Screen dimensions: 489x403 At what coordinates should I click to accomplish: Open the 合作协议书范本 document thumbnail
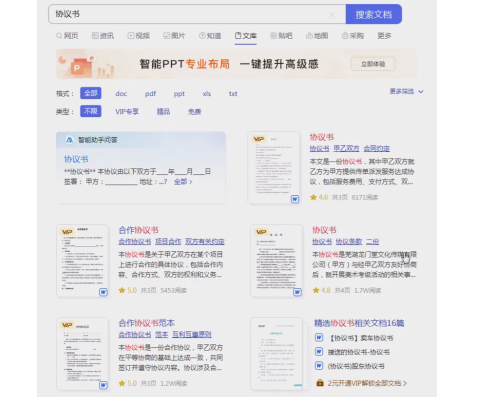(82, 354)
